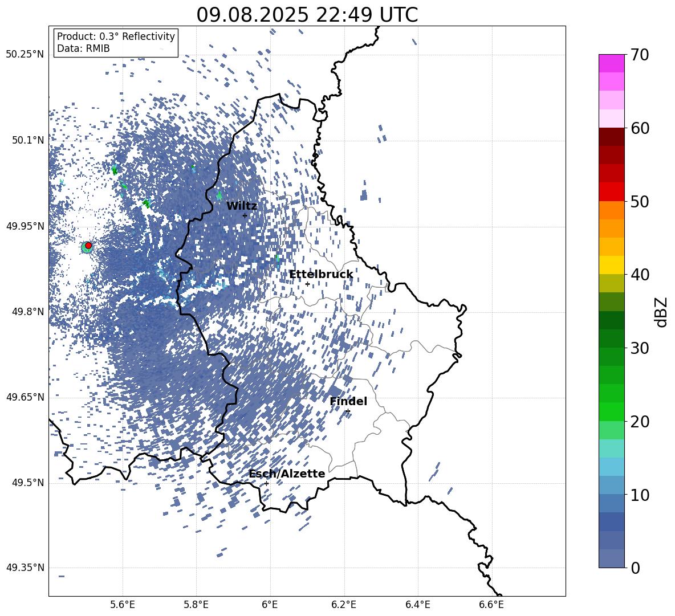The width and height of the screenshot is (675, 616).
Task: Click the olive colorbar segment just below 40
Action: pyautogui.click(x=611, y=283)
